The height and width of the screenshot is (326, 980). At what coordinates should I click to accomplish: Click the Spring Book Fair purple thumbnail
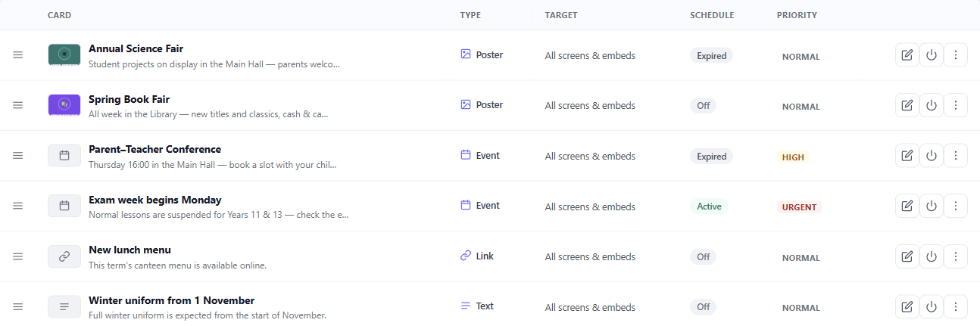pos(64,105)
